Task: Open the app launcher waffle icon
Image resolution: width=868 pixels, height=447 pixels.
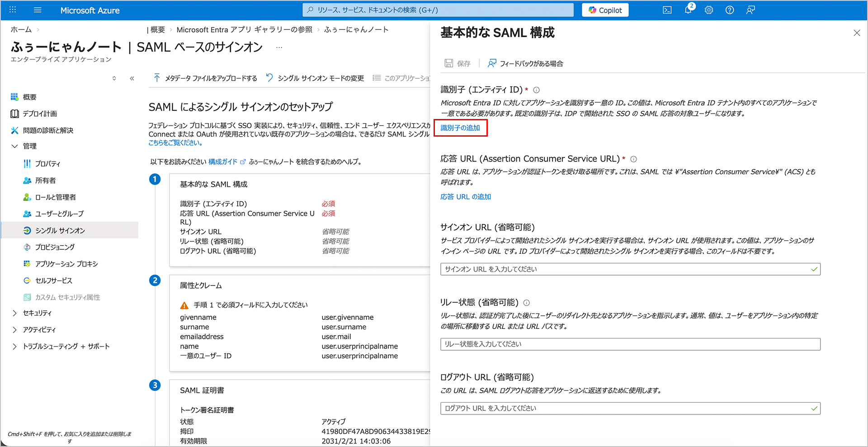Action: [x=13, y=10]
